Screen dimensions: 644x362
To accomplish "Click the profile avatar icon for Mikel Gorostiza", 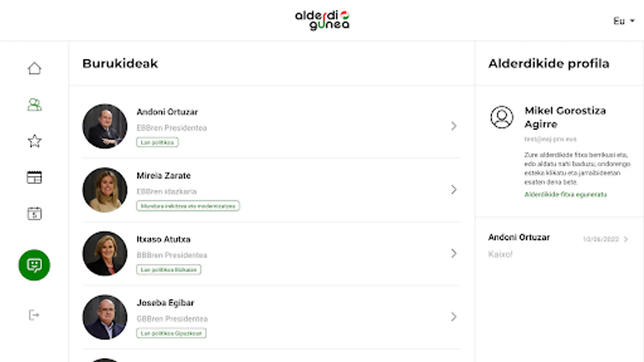I will point(502,117).
